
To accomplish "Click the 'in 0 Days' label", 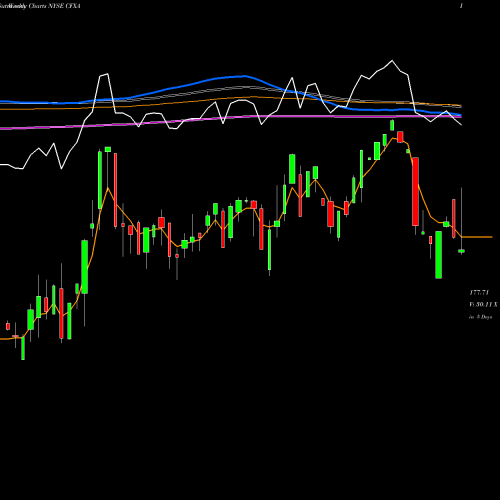I will tap(481, 317).
